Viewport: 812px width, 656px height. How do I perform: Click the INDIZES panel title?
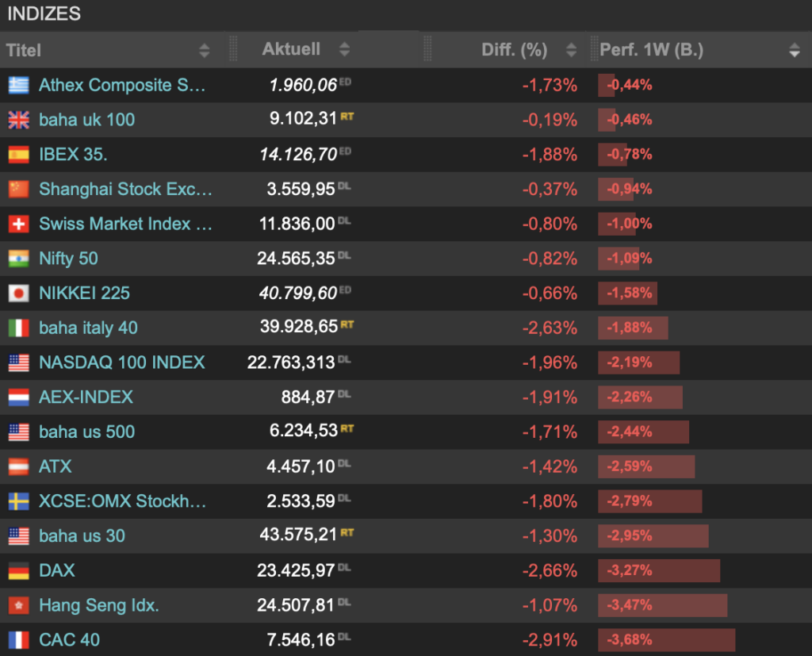[x=44, y=13]
